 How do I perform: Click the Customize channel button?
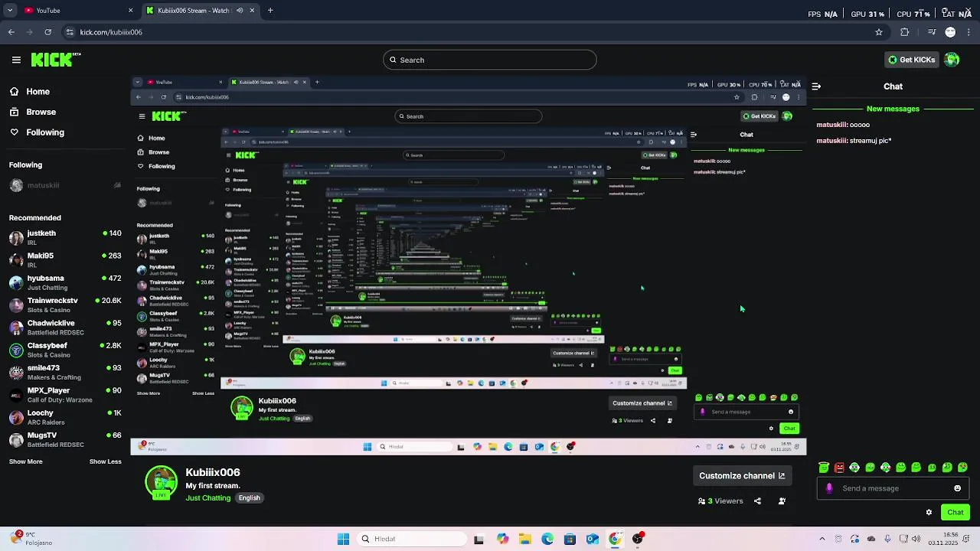(x=742, y=476)
